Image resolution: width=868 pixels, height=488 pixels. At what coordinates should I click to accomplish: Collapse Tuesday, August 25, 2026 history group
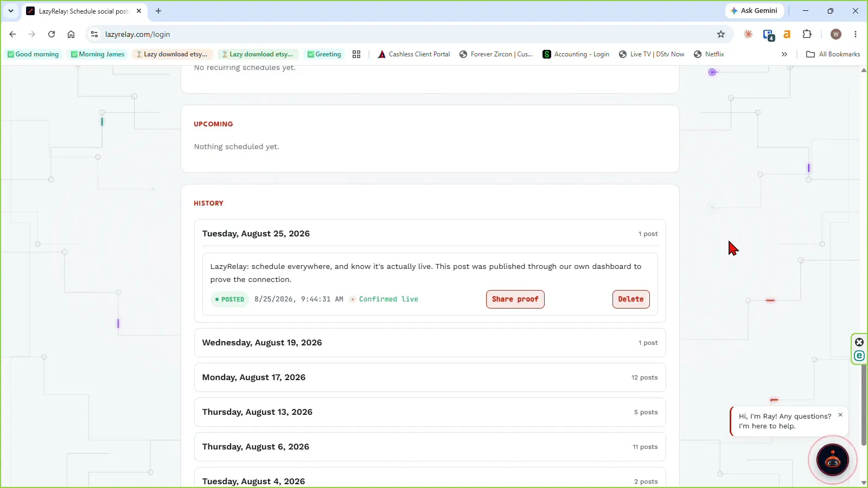pos(430,234)
